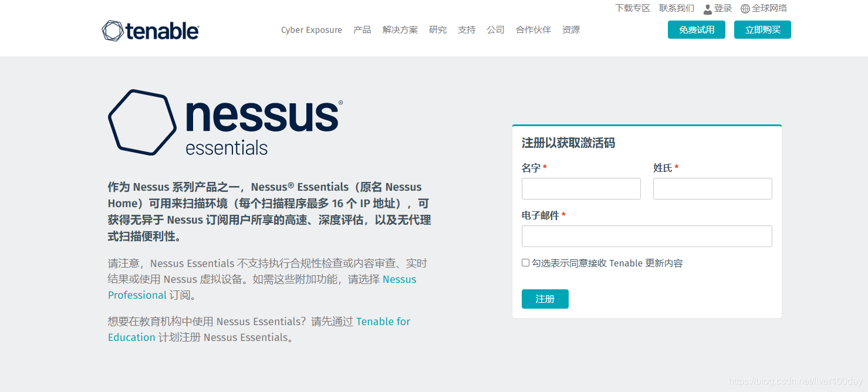Click the globe icon beside 全球网络
This screenshot has width=868, height=392.
(745, 9)
